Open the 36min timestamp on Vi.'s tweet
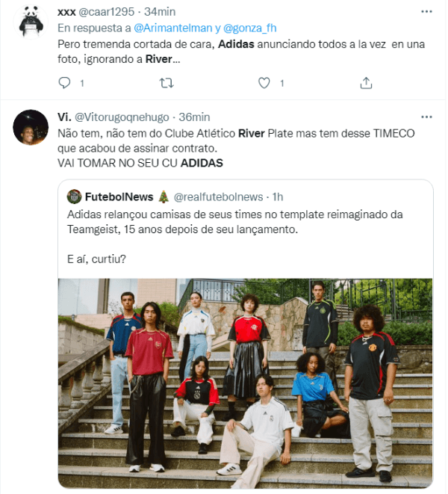Viewport: 448px width, 494px height. coord(194,117)
